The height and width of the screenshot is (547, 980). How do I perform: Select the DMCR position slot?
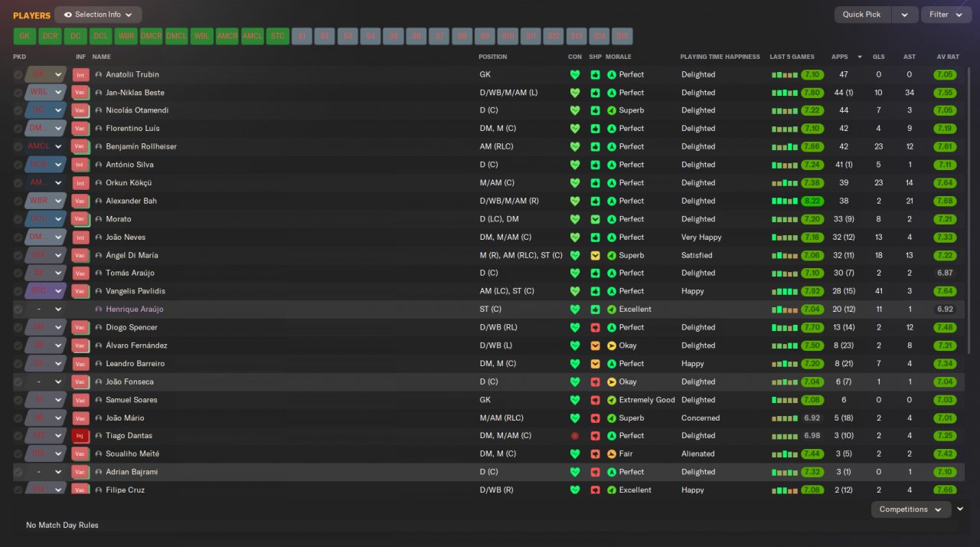151,36
